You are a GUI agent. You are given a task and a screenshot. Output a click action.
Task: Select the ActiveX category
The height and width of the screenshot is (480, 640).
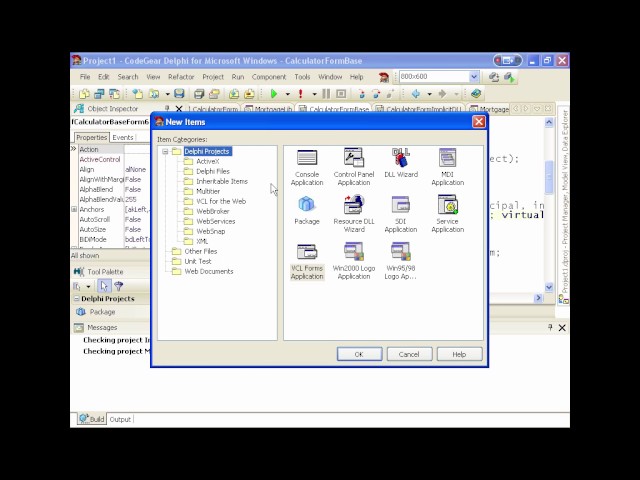pos(208,162)
